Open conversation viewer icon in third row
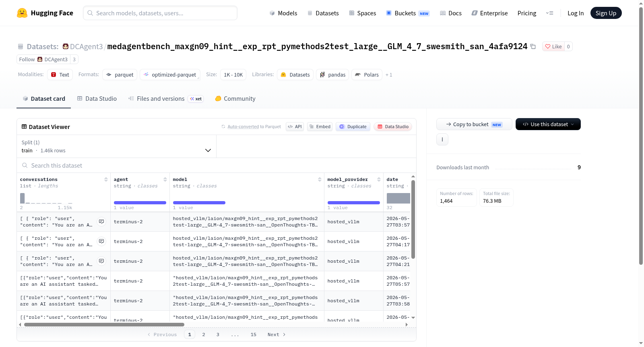Image resolution: width=644 pixels, height=347 pixels. pos(101,261)
